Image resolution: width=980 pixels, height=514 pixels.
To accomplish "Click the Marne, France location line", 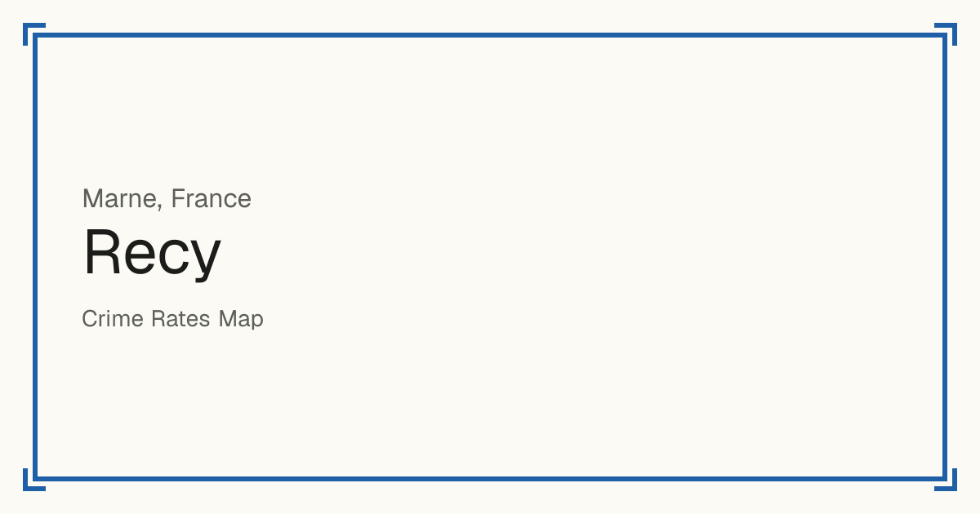I will (x=167, y=198).
